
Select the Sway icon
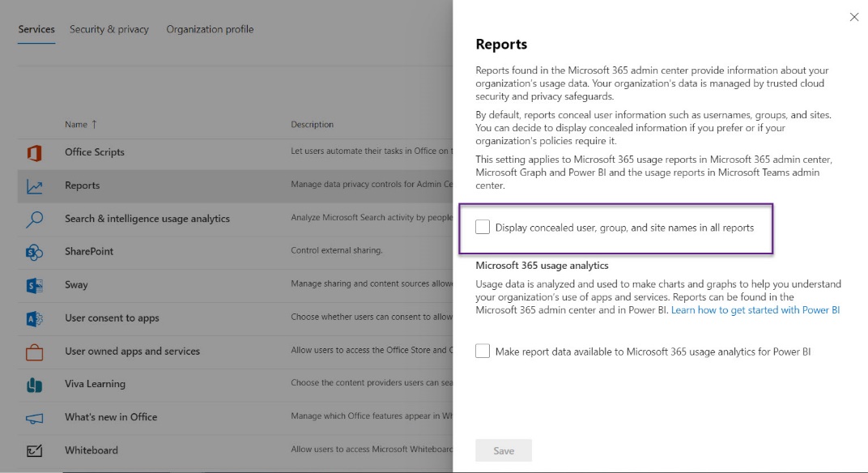click(x=33, y=285)
